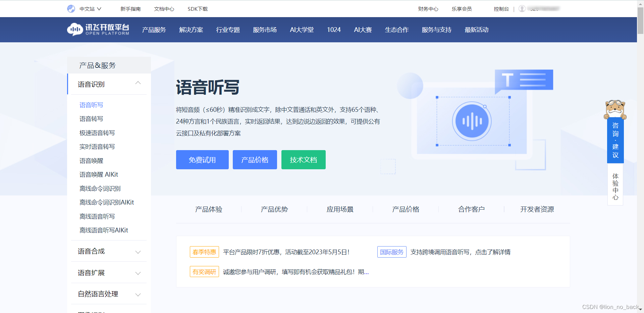Click the microphone waveform illustration
The width and height of the screenshot is (644, 313).
tap(472, 121)
